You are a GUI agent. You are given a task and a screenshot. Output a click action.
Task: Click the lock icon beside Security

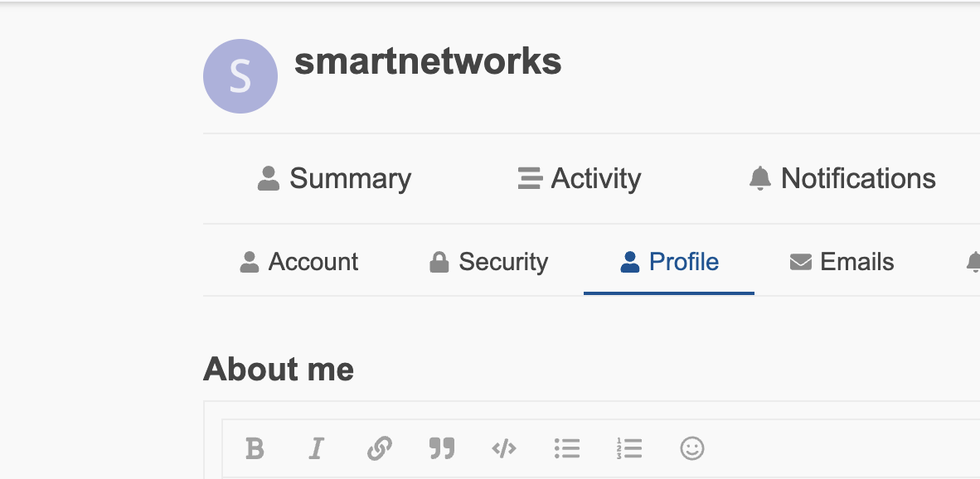439,262
